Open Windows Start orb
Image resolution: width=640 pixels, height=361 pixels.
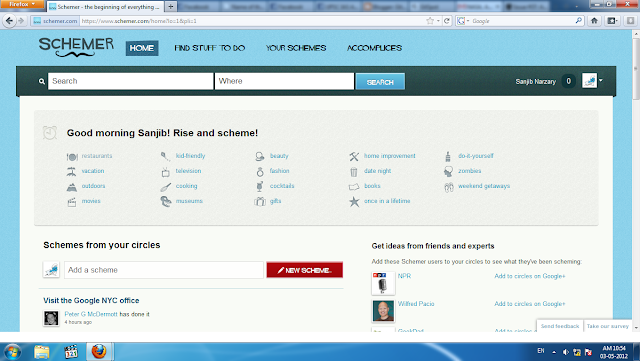coord(12,352)
